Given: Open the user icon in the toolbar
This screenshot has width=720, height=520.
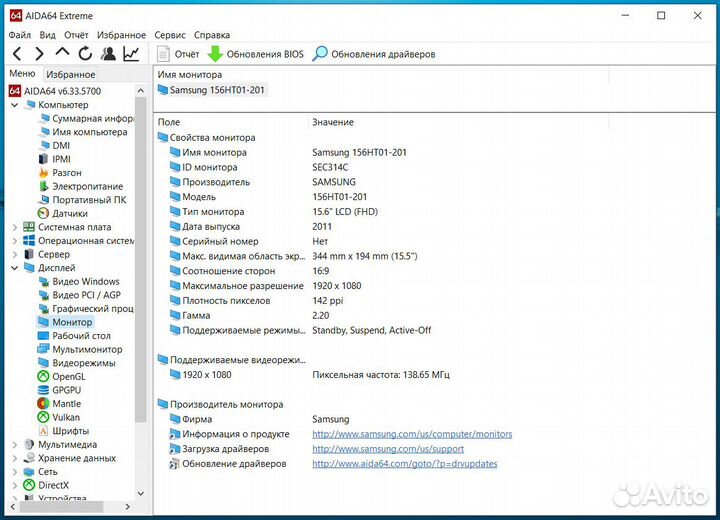Looking at the screenshot, I should 108,54.
